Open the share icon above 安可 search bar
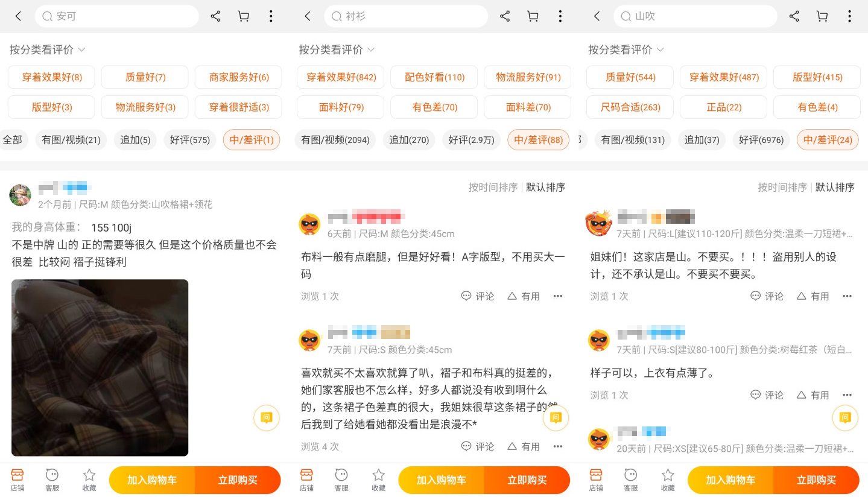The image size is (868, 497). tap(215, 16)
